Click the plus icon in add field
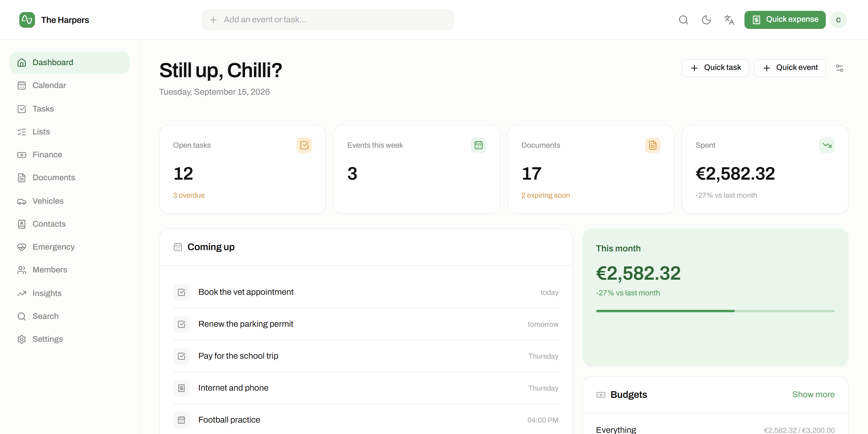868x434 pixels. point(213,20)
